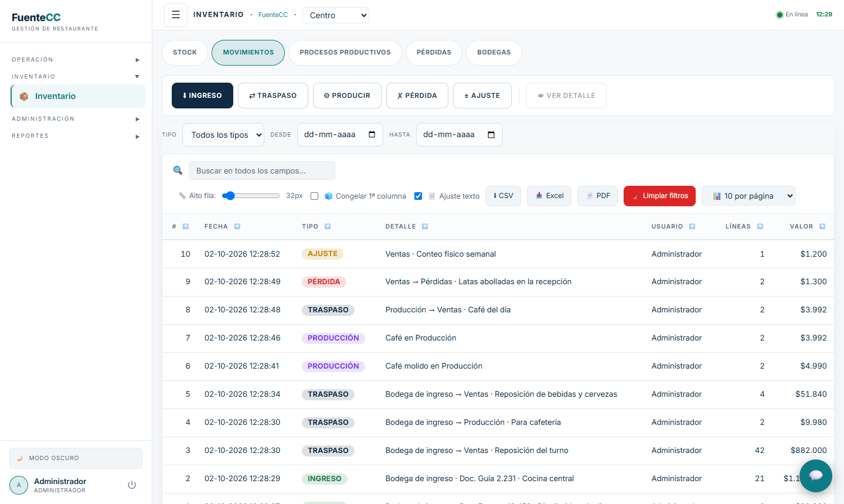Switch to the Stock tab
This screenshot has width=844, height=504.
(185, 52)
